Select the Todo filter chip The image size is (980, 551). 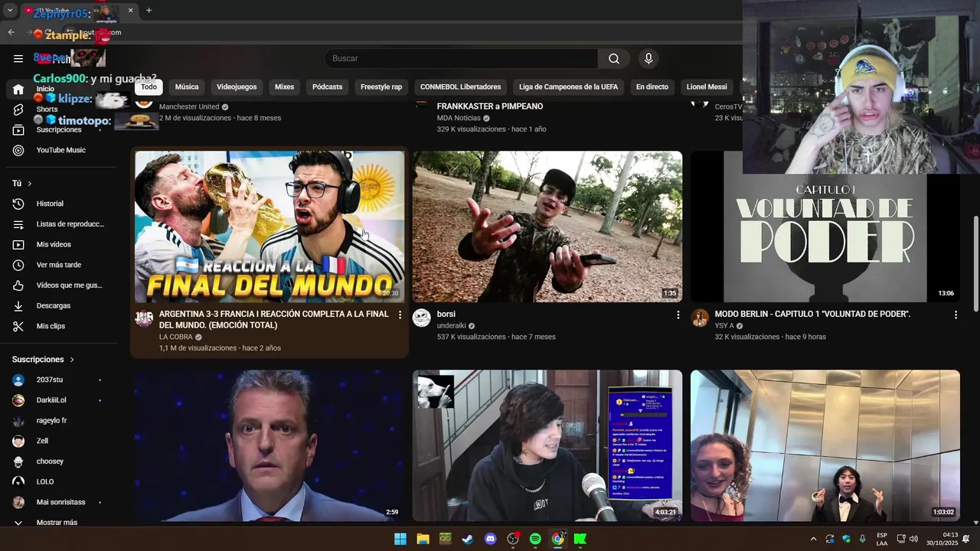click(149, 86)
